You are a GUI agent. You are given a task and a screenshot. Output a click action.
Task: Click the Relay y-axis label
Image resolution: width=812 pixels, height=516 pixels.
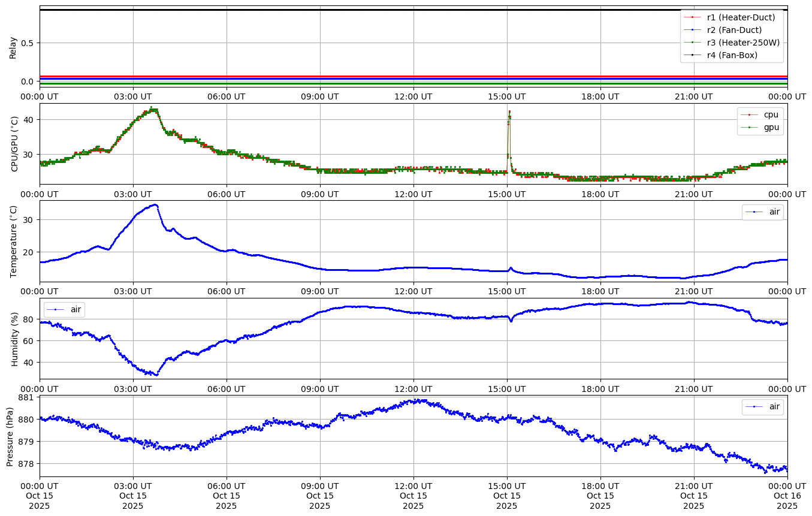[x=13, y=47]
